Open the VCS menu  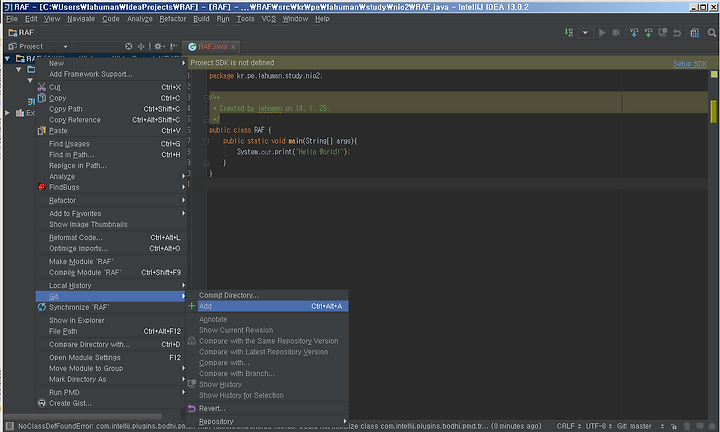point(269,19)
